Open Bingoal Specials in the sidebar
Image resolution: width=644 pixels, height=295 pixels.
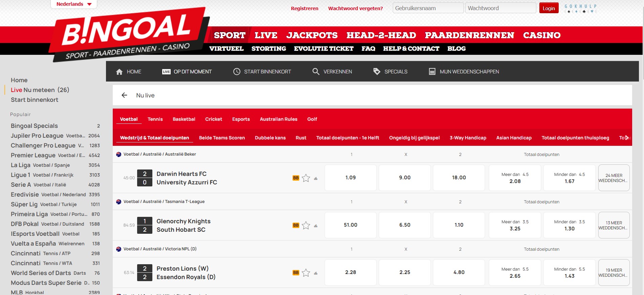(55, 126)
